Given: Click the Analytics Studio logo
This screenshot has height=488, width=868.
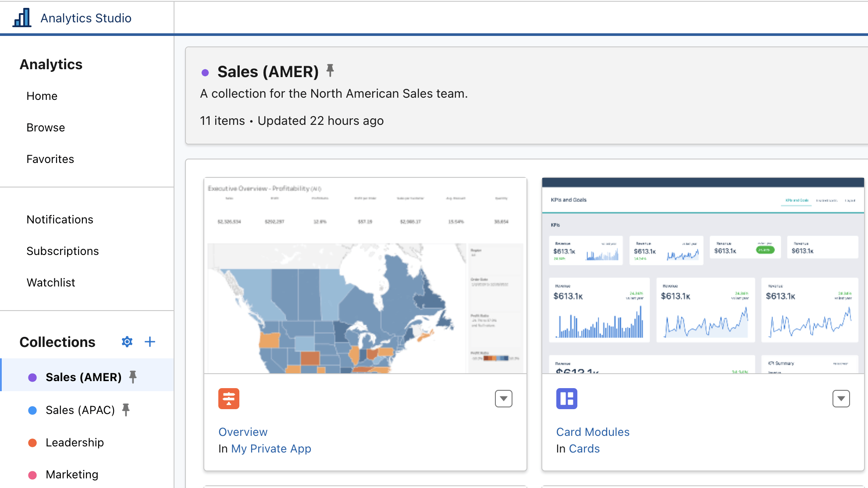Looking at the screenshot, I should pyautogui.click(x=22, y=18).
